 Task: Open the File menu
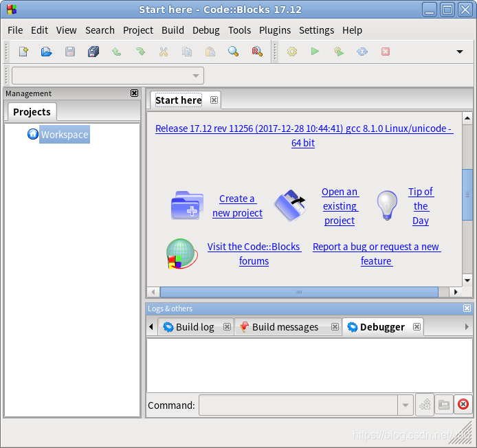(15, 30)
